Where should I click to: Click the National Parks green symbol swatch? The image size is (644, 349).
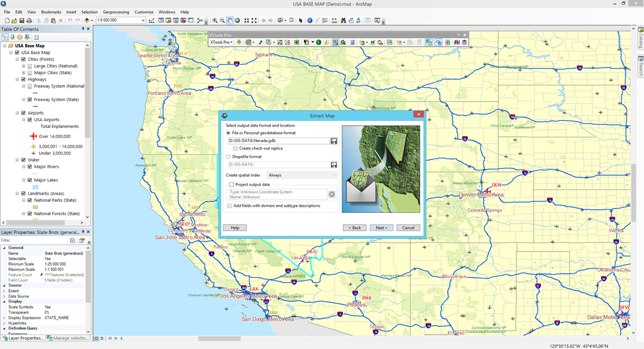tap(35, 207)
